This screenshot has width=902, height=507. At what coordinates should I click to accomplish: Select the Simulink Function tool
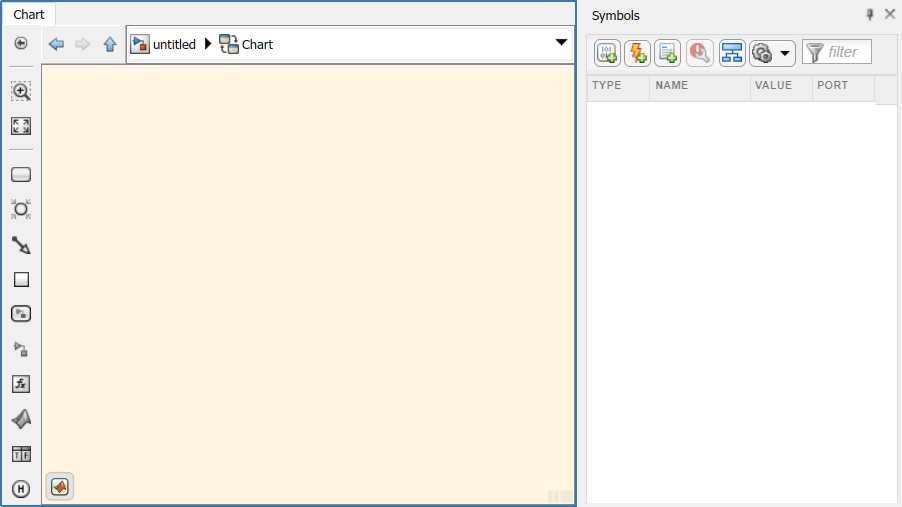pos(21,349)
